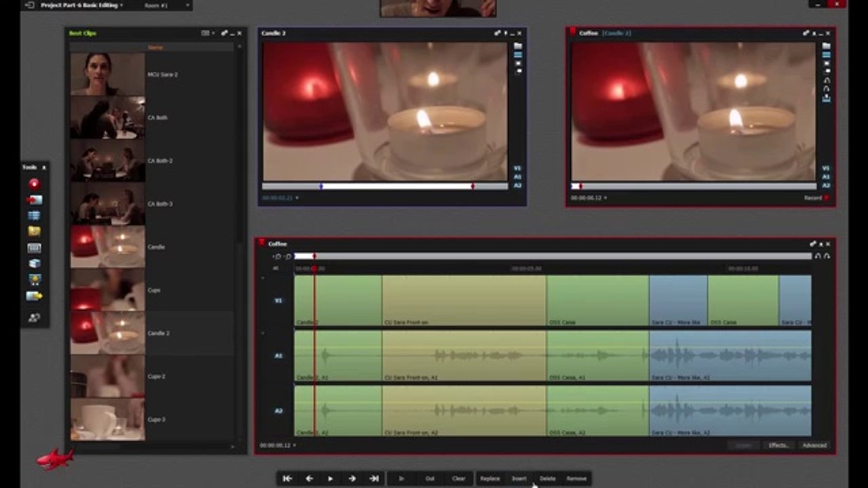868x488 pixels.
Task: Click the Advanced button on the timeline
Action: coord(814,445)
